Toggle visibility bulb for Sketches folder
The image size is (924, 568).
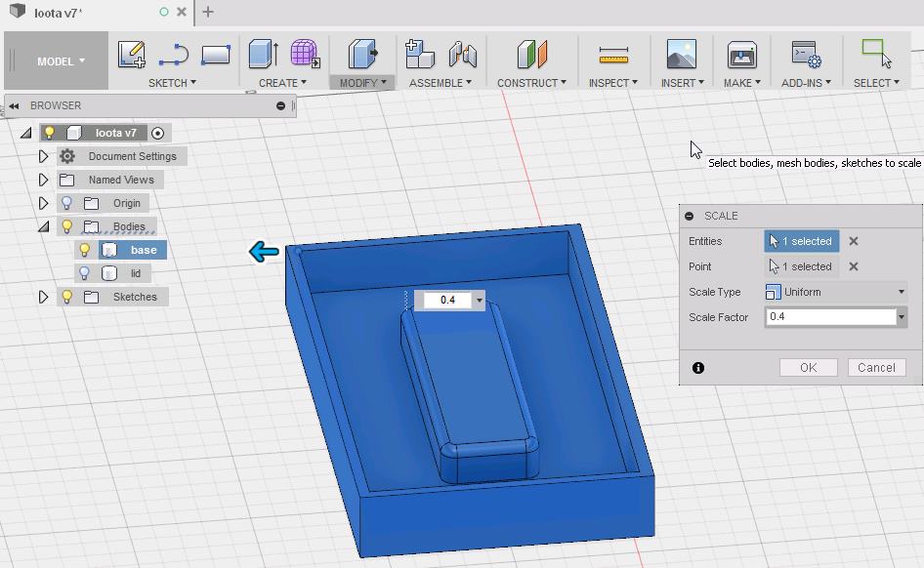click(x=66, y=297)
